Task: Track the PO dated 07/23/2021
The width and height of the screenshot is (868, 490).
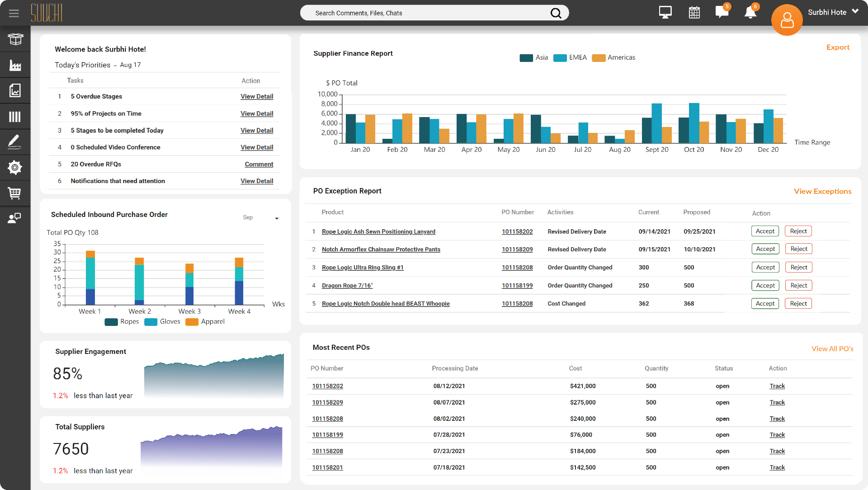Action: (x=777, y=451)
